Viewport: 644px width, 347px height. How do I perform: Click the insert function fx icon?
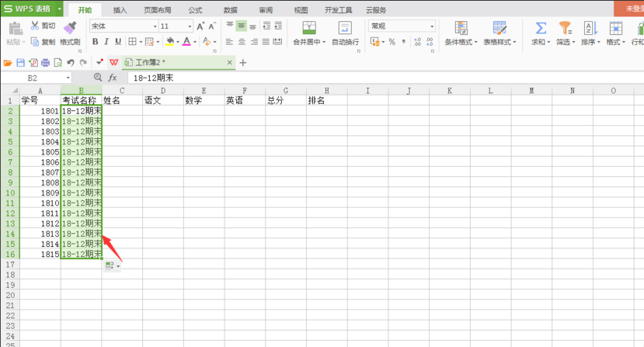(113, 78)
